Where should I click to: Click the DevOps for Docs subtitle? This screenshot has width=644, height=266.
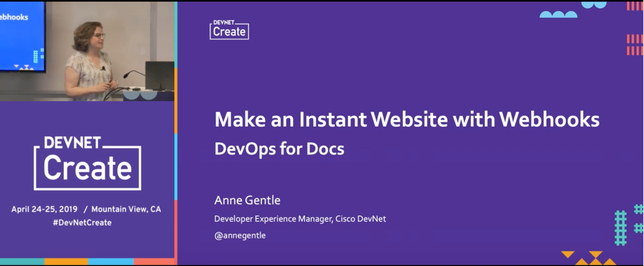[x=279, y=149]
